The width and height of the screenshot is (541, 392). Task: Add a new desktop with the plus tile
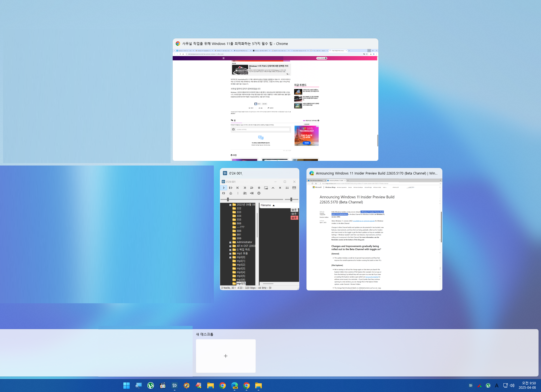click(226, 356)
